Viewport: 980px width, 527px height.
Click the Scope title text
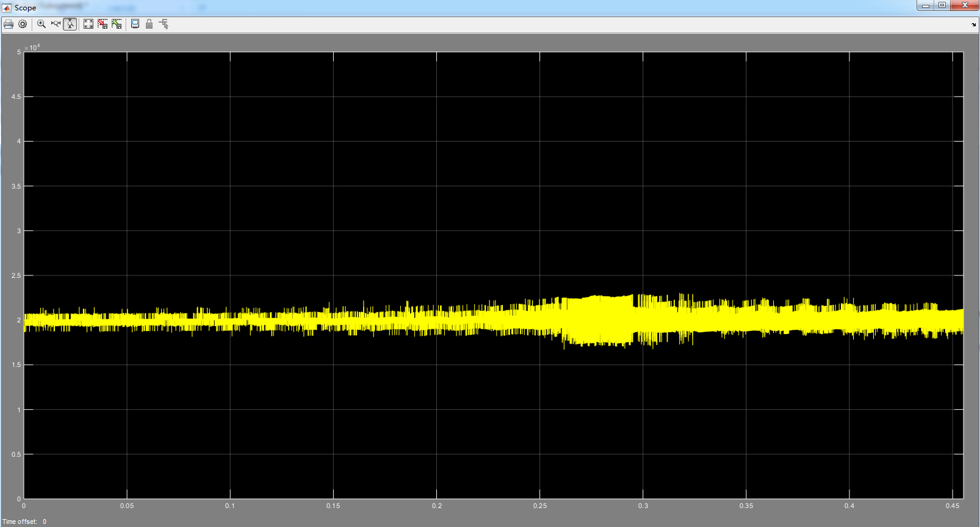pyautogui.click(x=25, y=8)
